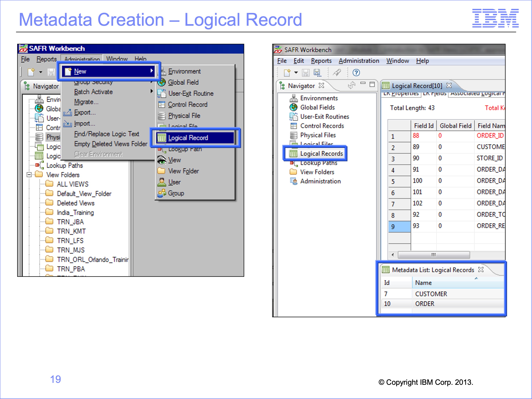Open Default_View_Folder folder
The height and width of the screenshot is (399, 532).
pos(84,194)
